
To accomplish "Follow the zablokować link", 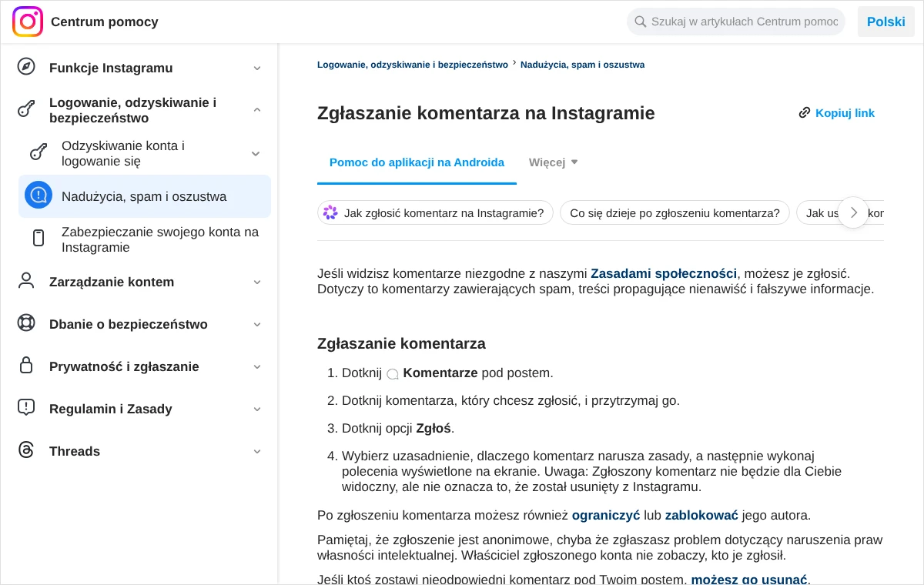I will (701, 515).
